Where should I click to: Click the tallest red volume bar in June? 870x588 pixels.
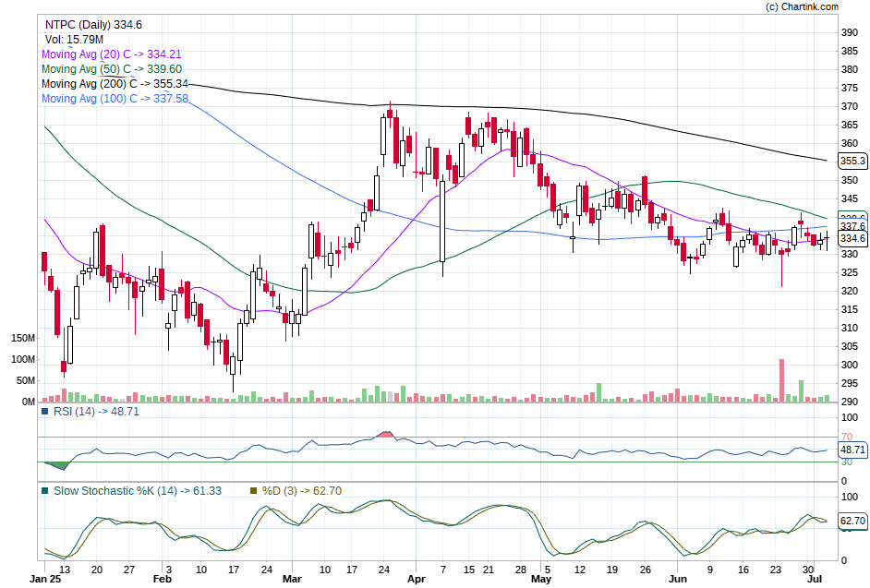coord(781,380)
